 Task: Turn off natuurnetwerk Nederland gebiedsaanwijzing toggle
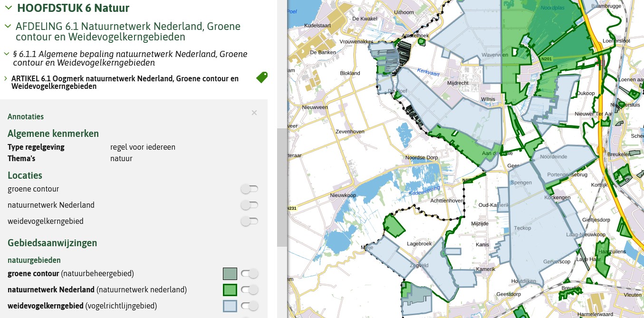click(250, 289)
